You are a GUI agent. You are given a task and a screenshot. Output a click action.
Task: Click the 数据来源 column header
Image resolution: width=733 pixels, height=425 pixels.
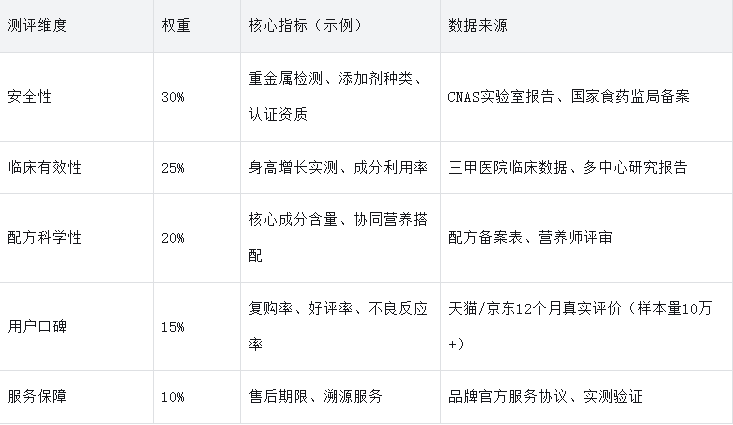[477, 25]
